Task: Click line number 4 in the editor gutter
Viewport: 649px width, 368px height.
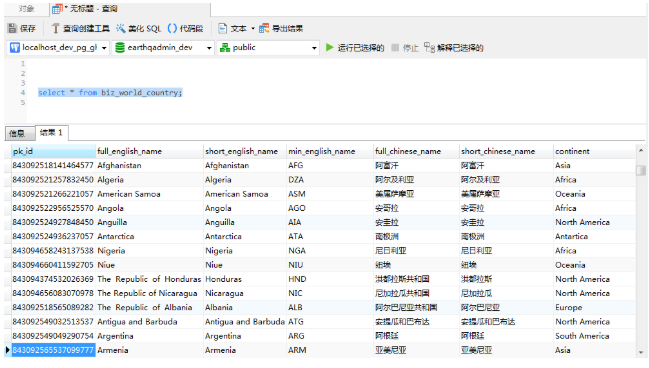Action: [23, 93]
